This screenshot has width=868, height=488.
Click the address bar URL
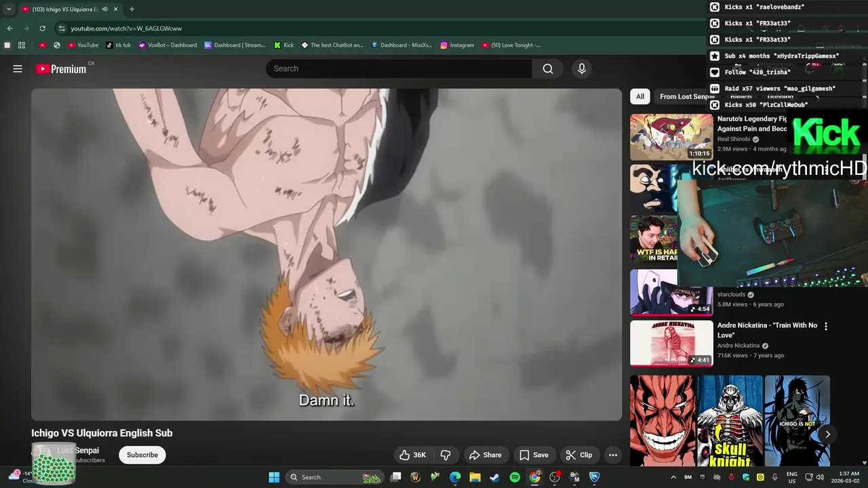pos(126,28)
